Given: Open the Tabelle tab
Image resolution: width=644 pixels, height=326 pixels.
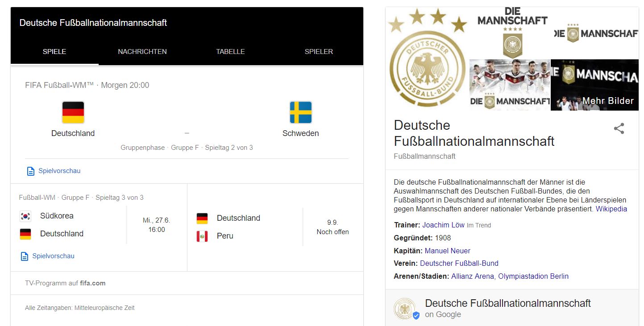Looking at the screenshot, I should click(230, 52).
